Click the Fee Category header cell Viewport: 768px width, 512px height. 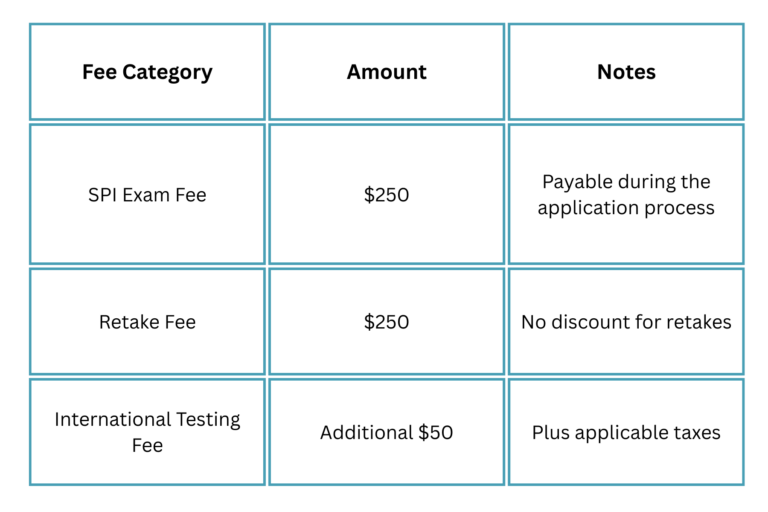147,72
